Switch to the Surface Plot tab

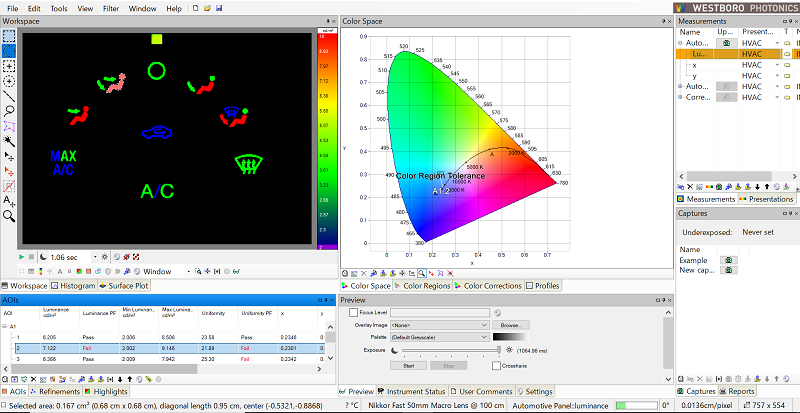point(124,286)
